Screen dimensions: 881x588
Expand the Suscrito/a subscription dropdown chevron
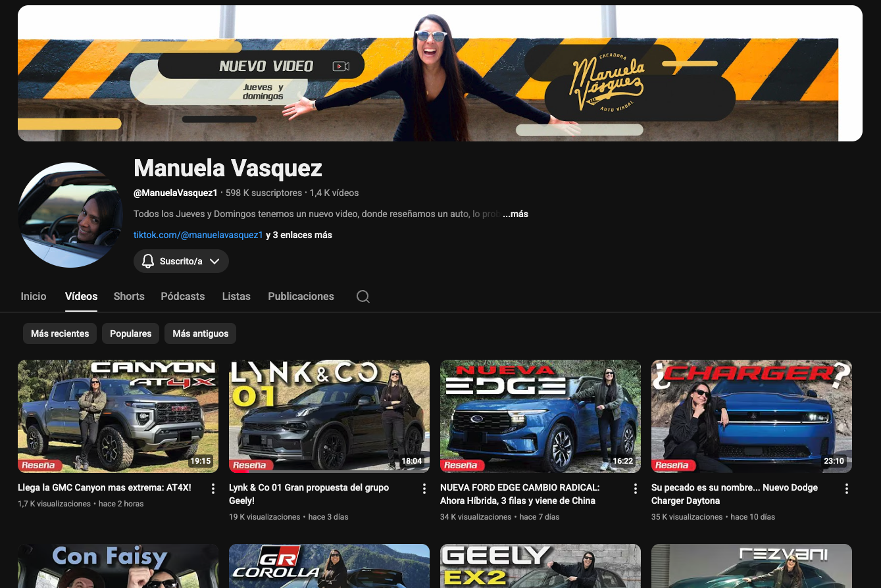coord(214,261)
